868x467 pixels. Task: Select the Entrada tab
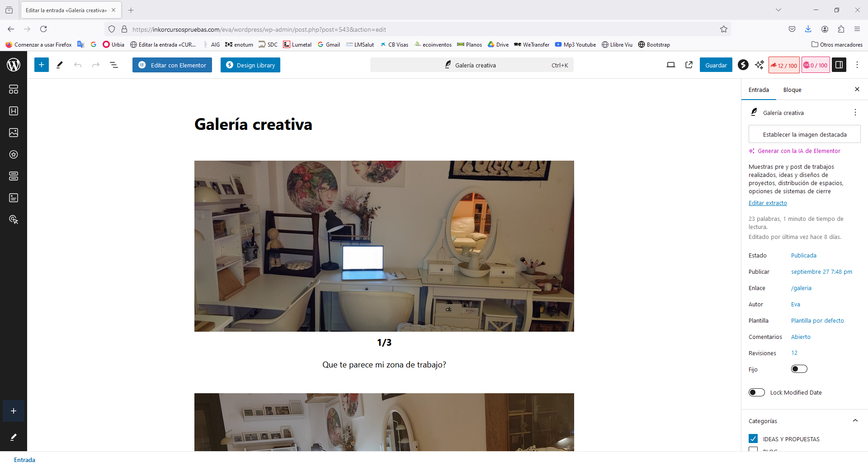tap(759, 90)
